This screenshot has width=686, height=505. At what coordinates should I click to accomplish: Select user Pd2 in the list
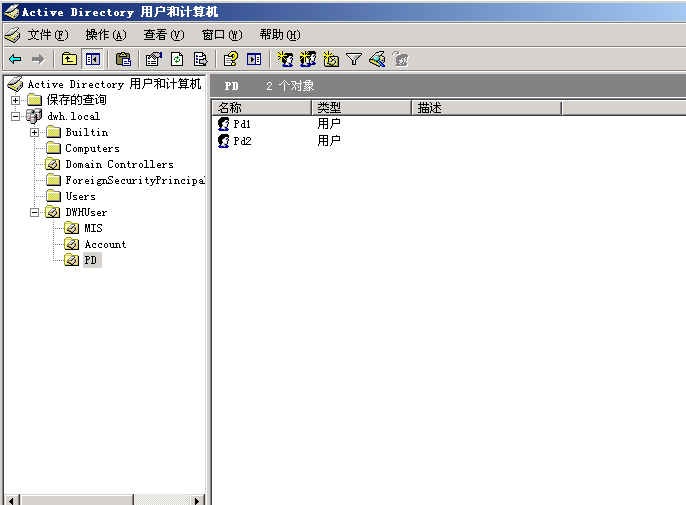point(242,141)
